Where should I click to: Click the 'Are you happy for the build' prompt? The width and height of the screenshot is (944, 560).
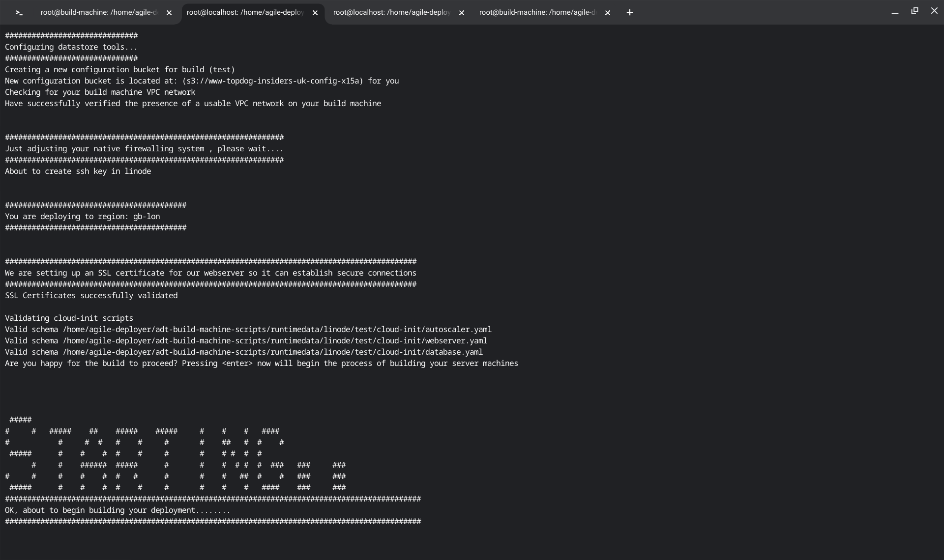pos(261,364)
